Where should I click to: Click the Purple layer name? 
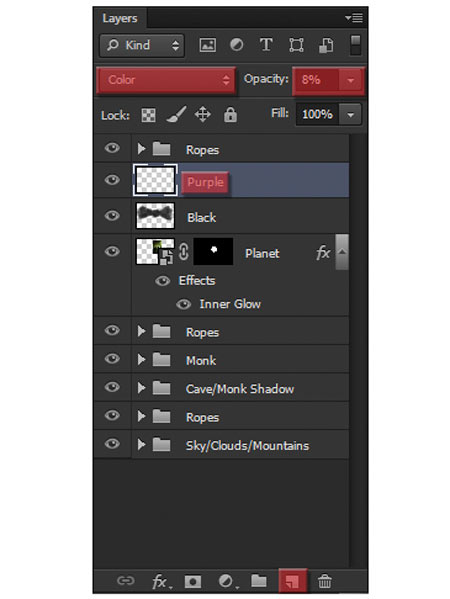pyautogui.click(x=205, y=182)
